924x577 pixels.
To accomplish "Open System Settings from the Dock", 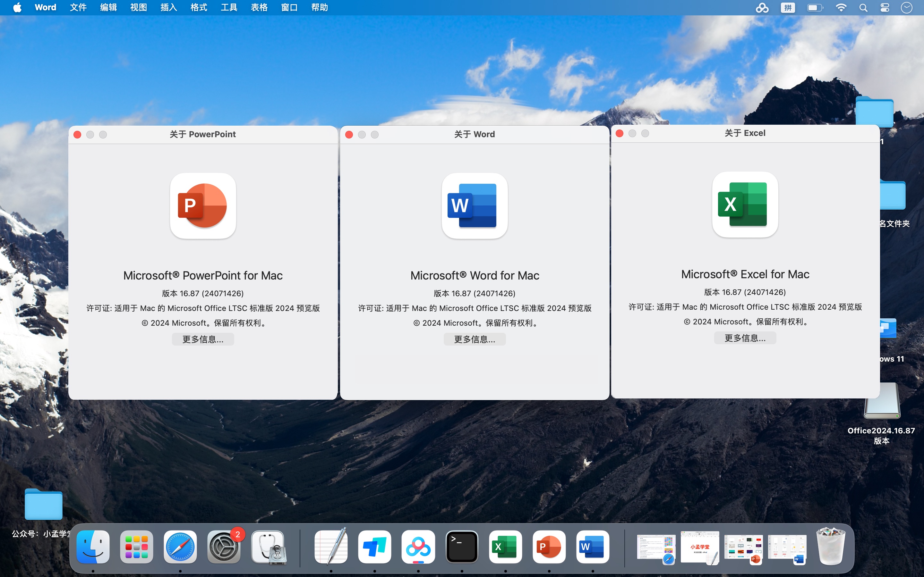I will (x=224, y=547).
